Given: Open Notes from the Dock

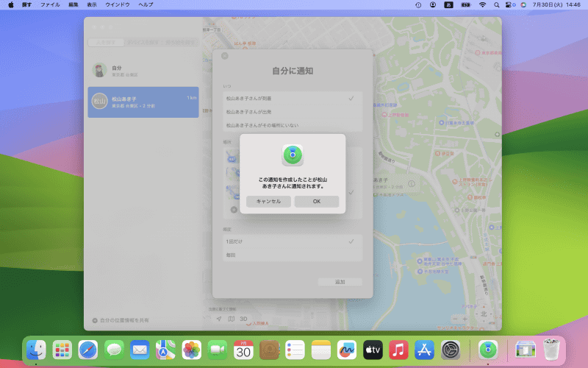Looking at the screenshot, I should (x=321, y=350).
